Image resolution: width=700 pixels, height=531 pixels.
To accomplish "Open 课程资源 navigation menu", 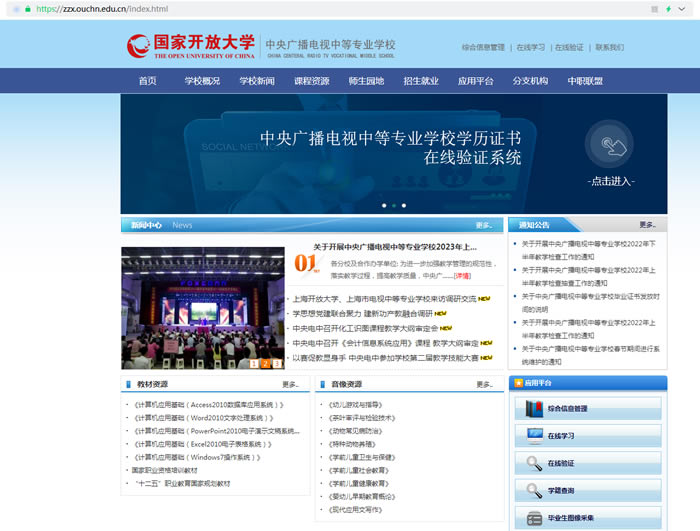I will tap(312, 81).
